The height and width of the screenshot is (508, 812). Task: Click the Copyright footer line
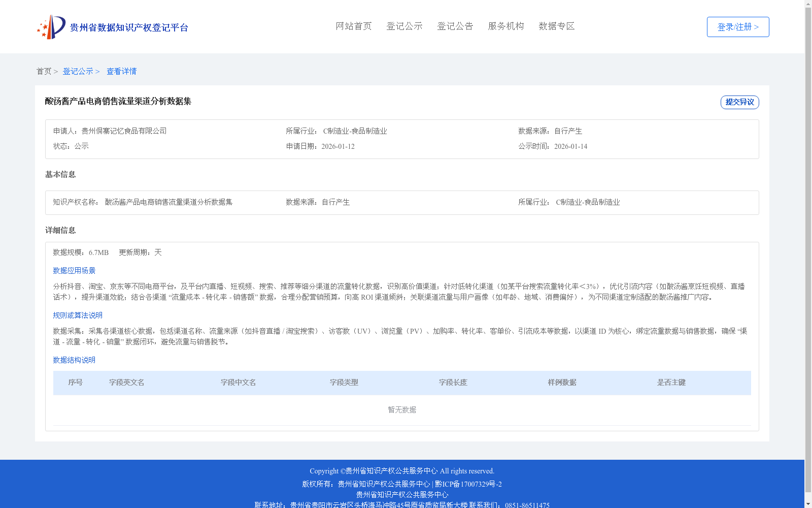tap(402, 471)
